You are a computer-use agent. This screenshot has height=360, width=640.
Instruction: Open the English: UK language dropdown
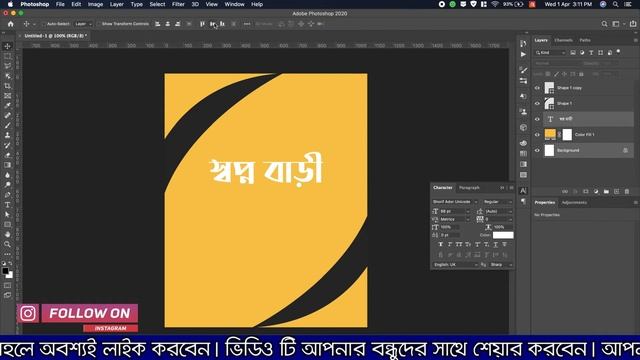(455, 265)
